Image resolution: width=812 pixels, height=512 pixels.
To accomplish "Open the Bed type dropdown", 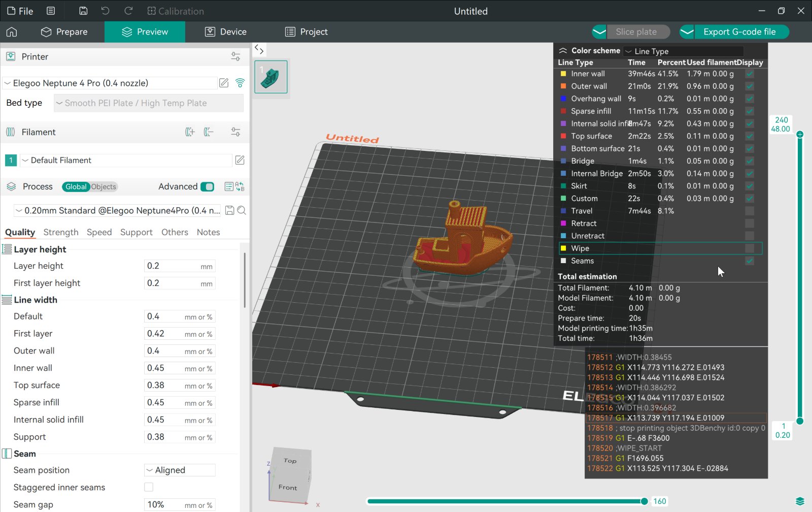I will click(149, 103).
